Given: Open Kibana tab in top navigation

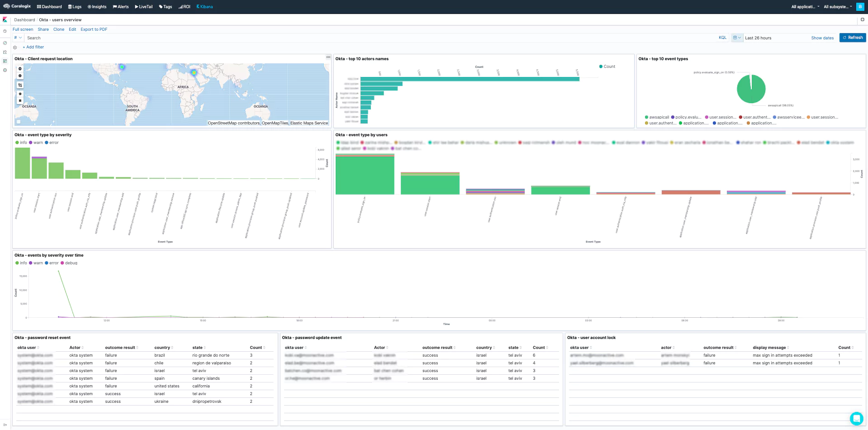Looking at the screenshot, I should click(x=204, y=7).
